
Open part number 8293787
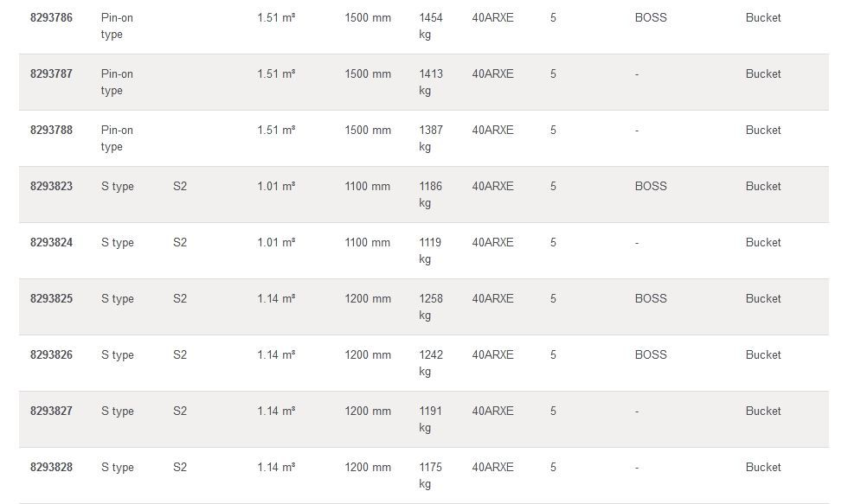(51, 73)
